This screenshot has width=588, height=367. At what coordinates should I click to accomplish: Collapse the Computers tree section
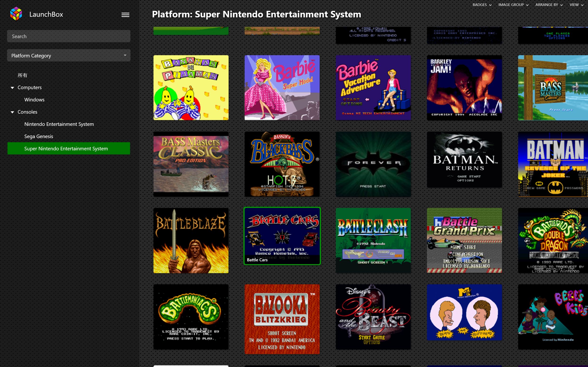(x=12, y=88)
